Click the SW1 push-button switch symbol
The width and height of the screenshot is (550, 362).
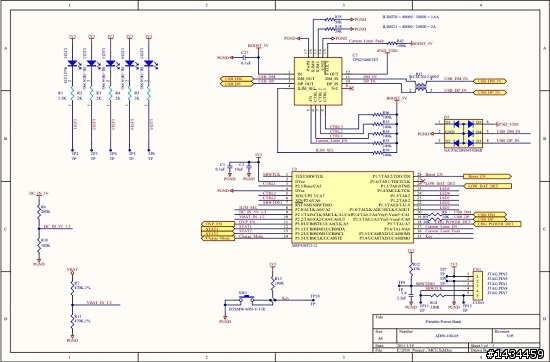pos(247,299)
